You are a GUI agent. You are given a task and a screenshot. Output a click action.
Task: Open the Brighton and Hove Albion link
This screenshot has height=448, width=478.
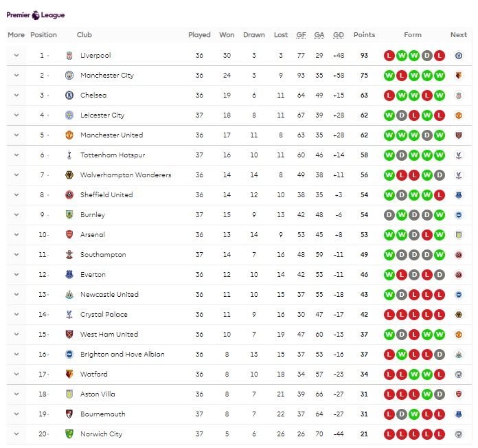click(x=122, y=355)
